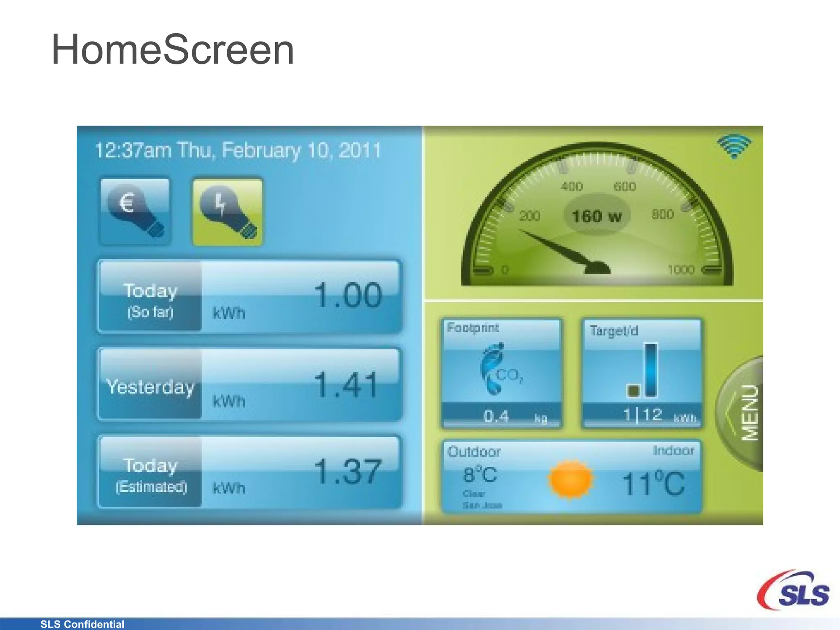Click the 1000 mark on the gauge

click(x=681, y=270)
